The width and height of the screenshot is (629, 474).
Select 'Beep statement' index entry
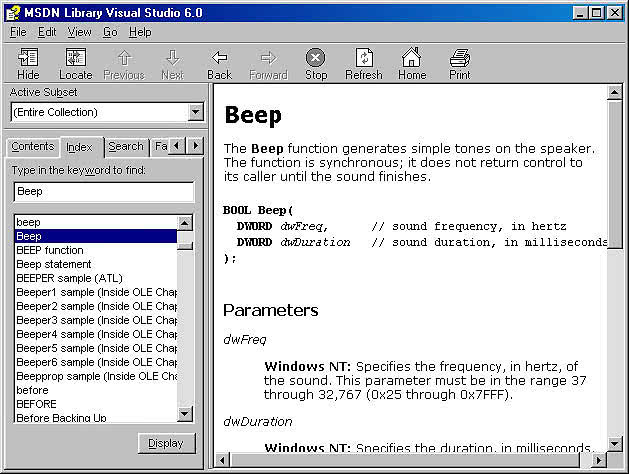[95, 264]
